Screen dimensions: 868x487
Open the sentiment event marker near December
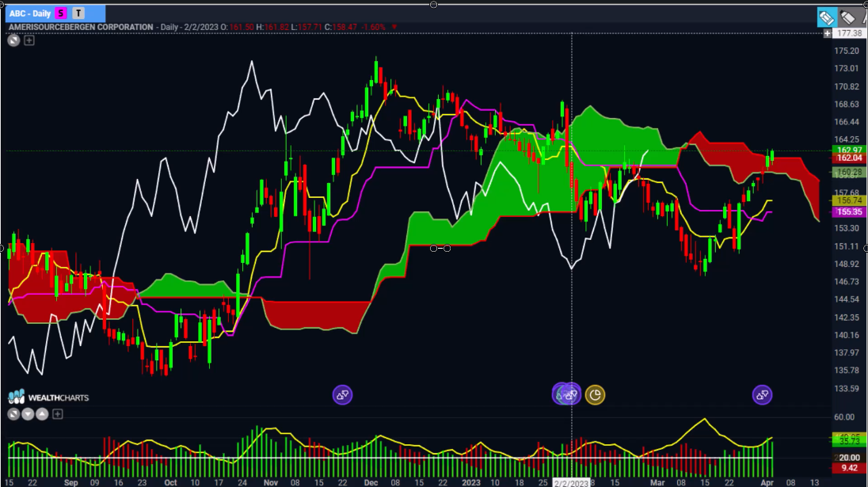(342, 394)
